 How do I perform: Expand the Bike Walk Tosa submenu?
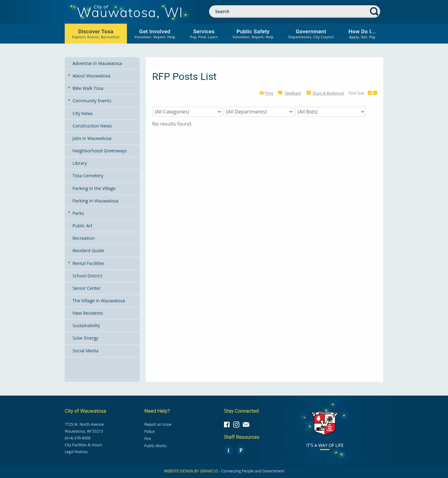click(x=69, y=88)
